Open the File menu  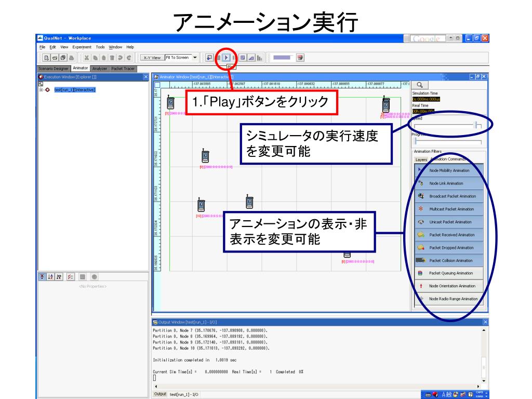coord(42,47)
